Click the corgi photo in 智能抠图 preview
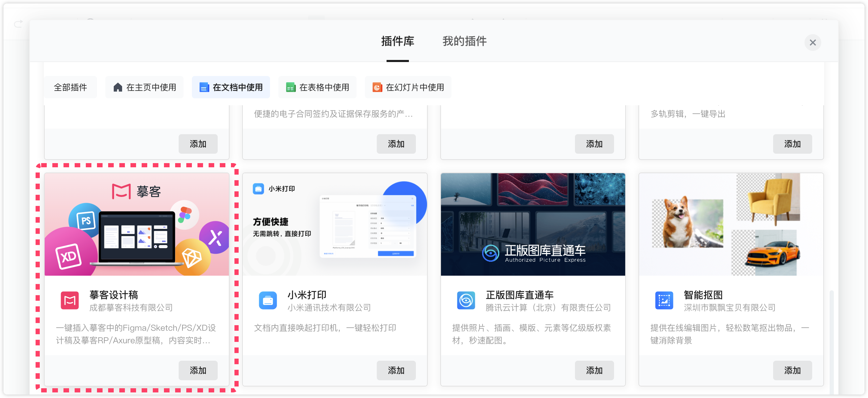 coord(688,223)
